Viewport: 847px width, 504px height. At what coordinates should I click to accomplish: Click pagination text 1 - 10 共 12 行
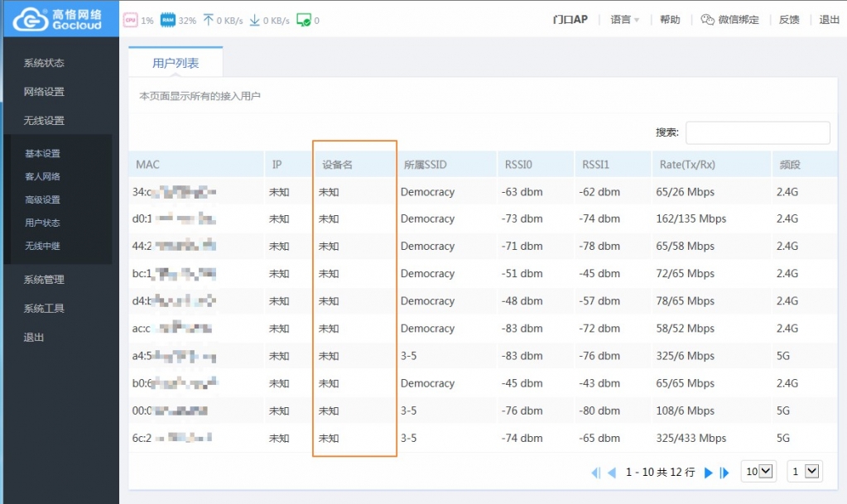click(x=660, y=472)
